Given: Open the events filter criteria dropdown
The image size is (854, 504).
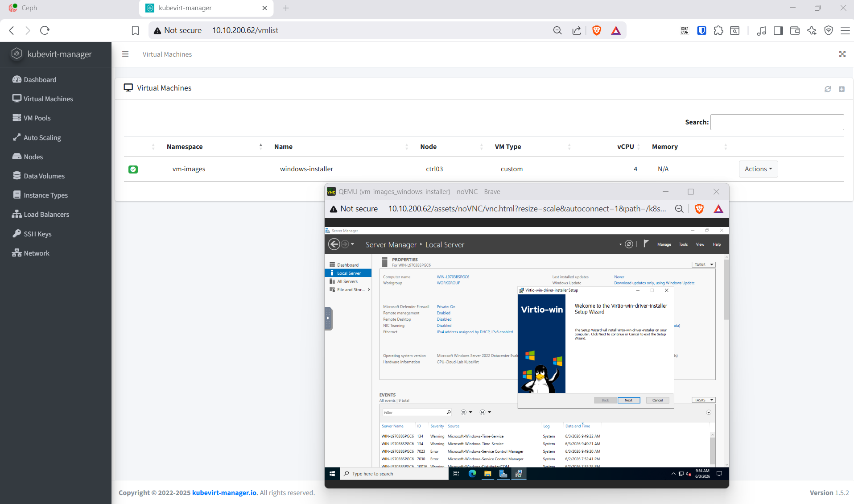Looking at the screenshot, I should click(x=466, y=412).
